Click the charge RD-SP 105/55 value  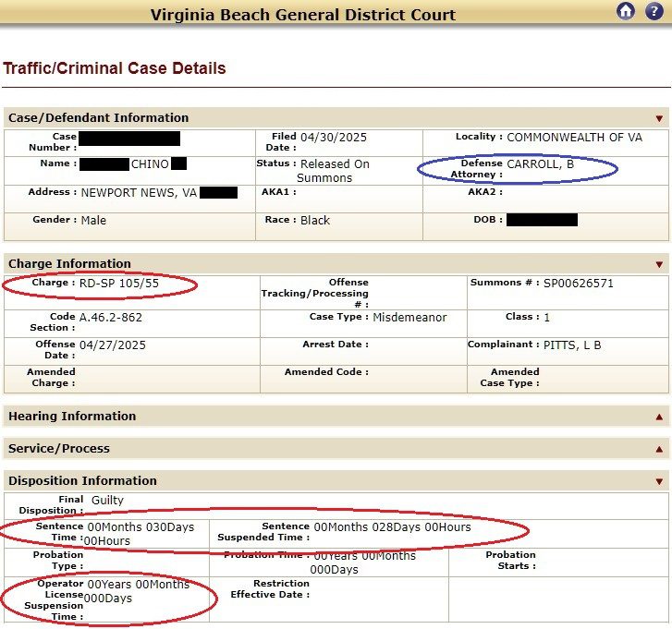pos(118,283)
